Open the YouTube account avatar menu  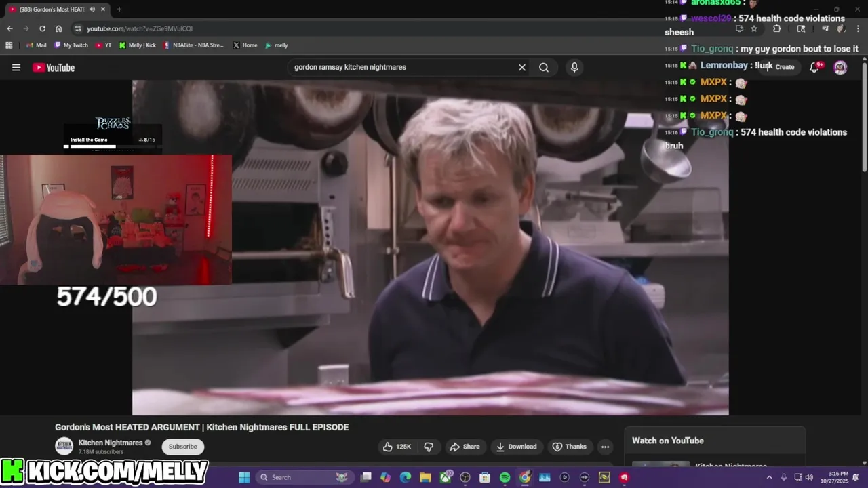(840, 67)
